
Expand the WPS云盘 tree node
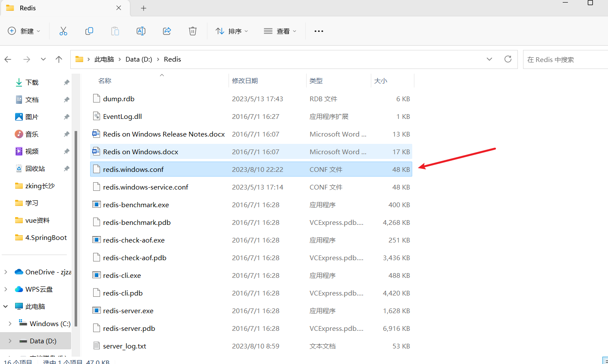[x=6, y=289]
